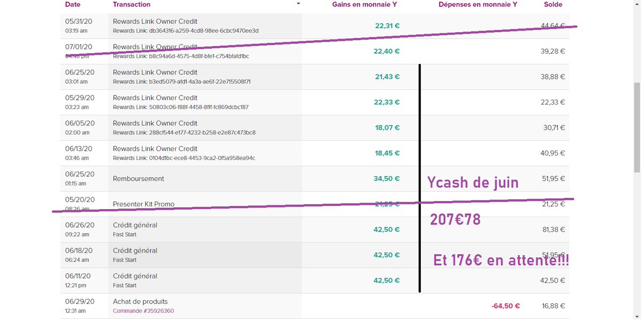Click the scrollbar up arrow

637,3
